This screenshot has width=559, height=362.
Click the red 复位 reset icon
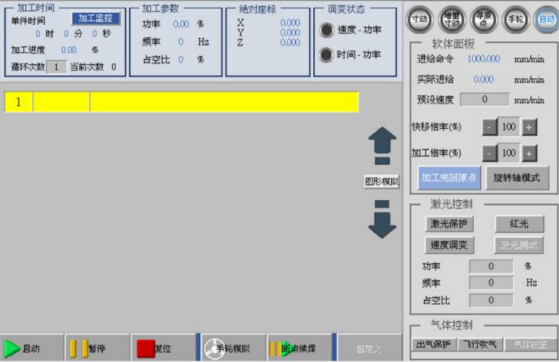(x=146, y=348)
